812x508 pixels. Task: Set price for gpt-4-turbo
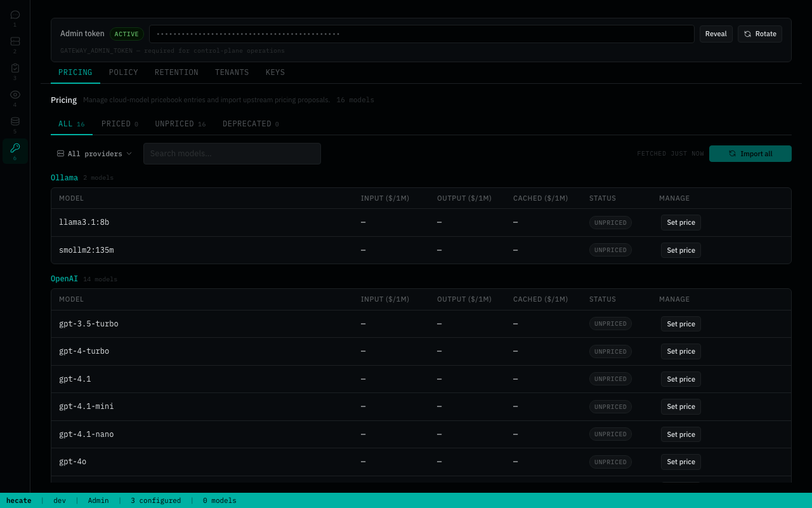(681, 351)
